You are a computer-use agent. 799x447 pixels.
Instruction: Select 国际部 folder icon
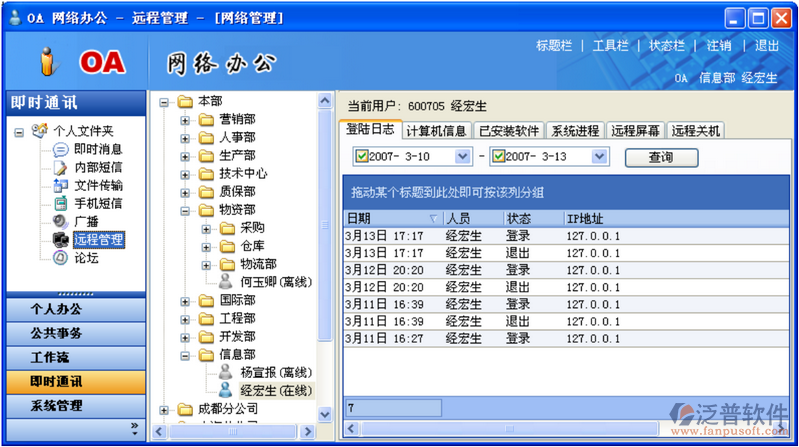[206, 301]
